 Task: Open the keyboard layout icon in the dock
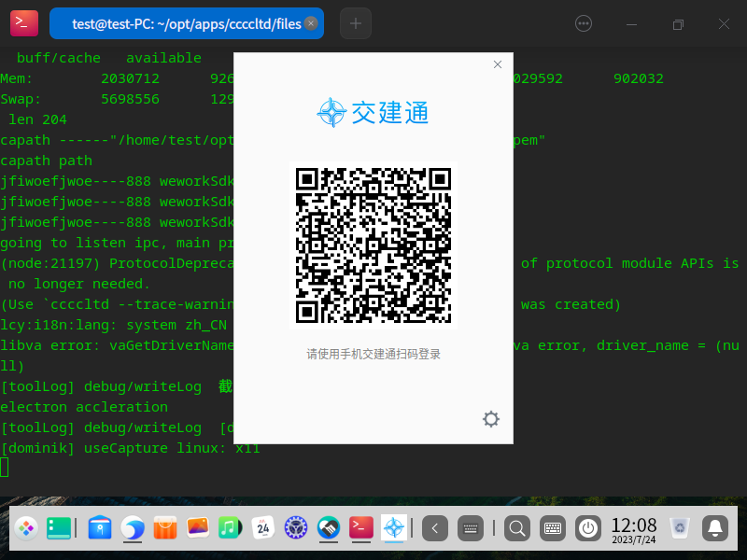point(553,528)
